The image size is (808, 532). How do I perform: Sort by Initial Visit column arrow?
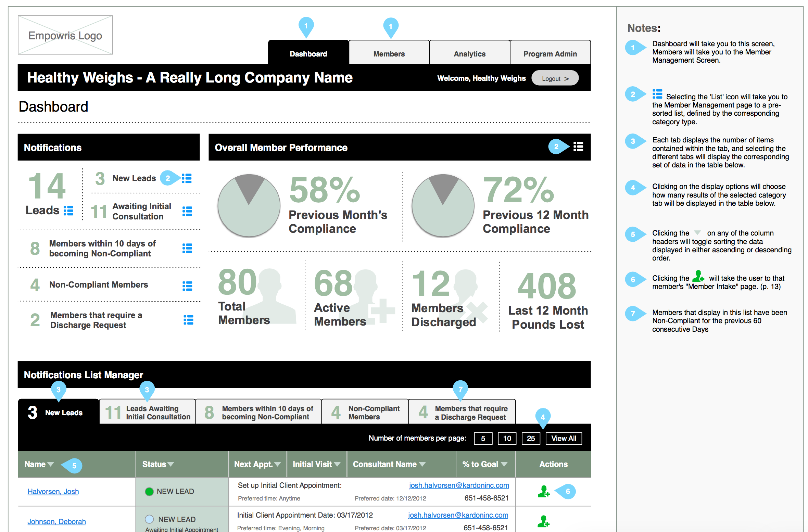(x=337, y=464)
